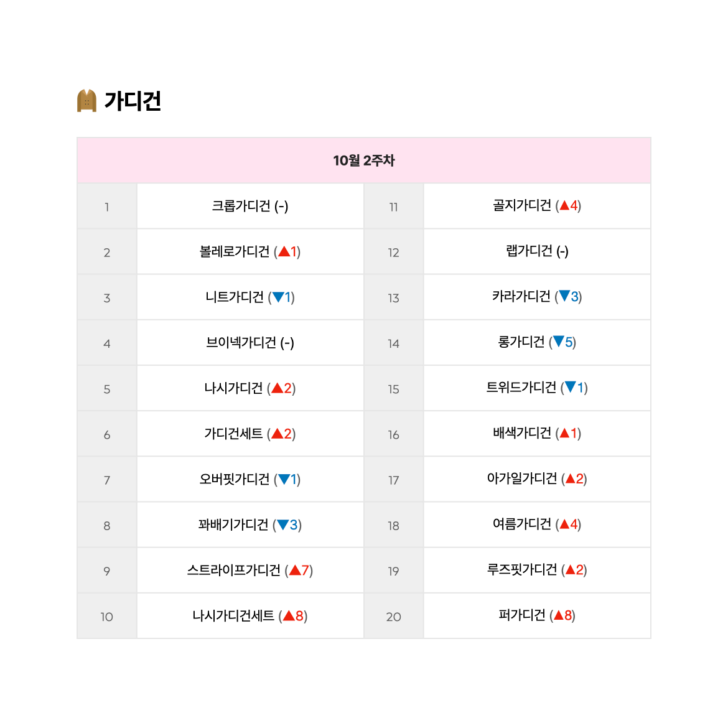Open the 크롭가디건 keyword entry
The width and height of the screenshot is (728, 728).
pyautogui.click(x=241, y=206)
